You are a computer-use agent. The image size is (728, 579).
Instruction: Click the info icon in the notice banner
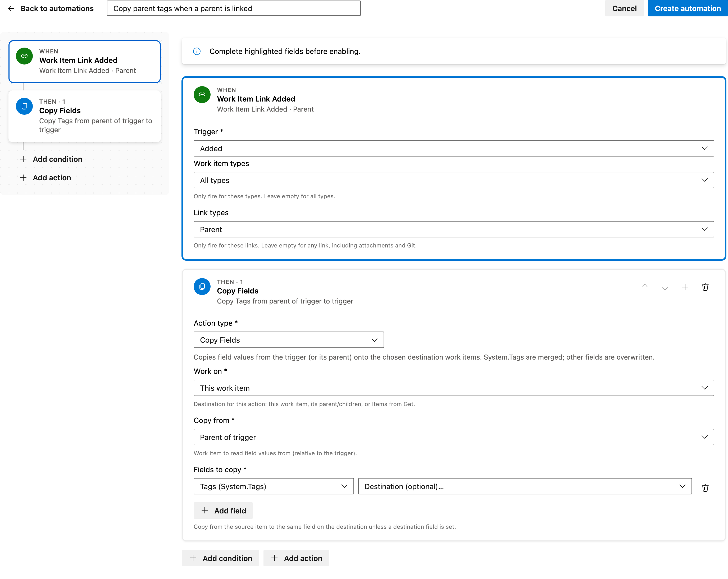point(197,51)
